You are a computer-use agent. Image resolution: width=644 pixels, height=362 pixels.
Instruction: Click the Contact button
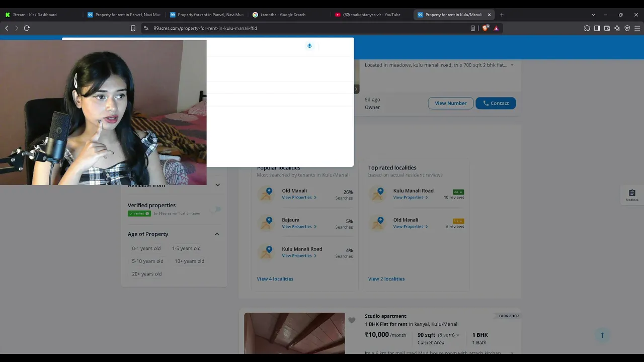(x=496, y=103)
